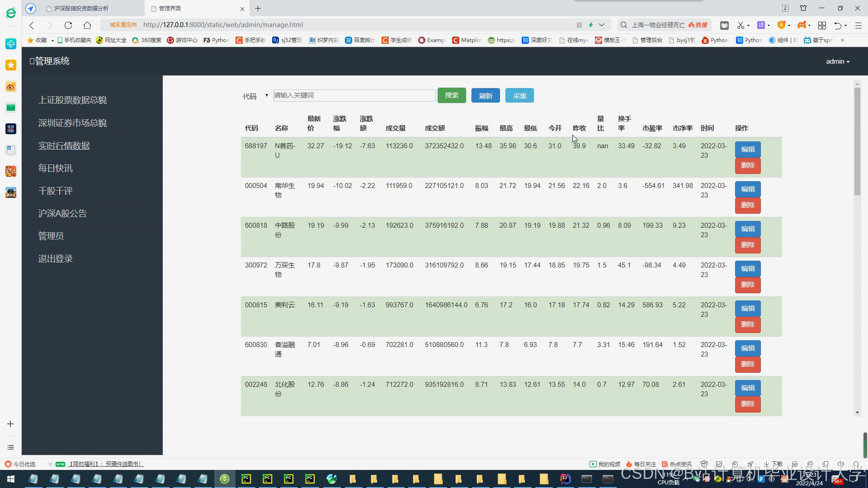Open 热点资讯 in status bar
This screenshot has height=488, width=868.
point(677,464)
